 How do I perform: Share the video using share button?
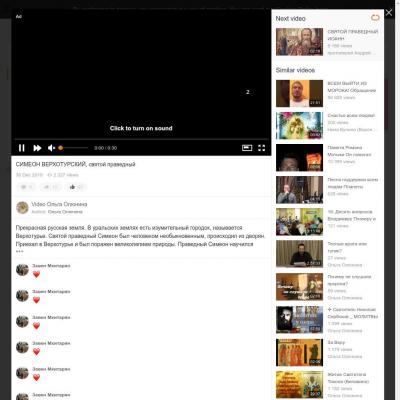click(51, 187)
